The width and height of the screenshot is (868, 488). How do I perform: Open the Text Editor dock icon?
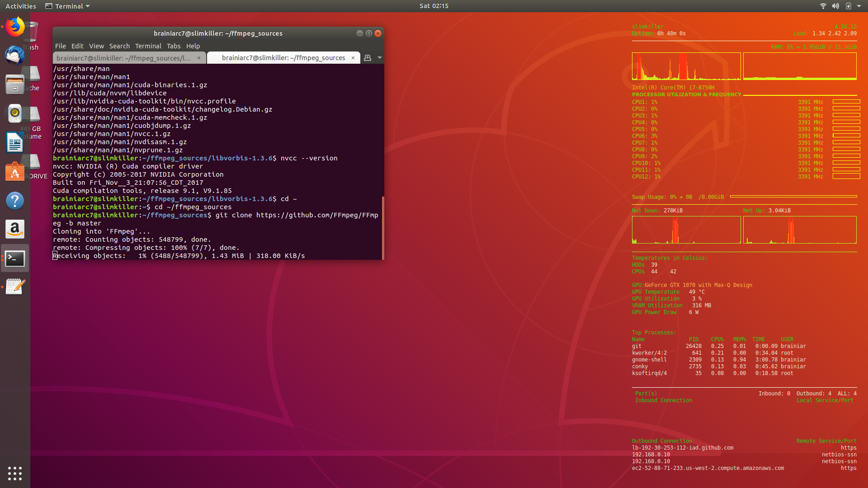(x=15, y=286)
